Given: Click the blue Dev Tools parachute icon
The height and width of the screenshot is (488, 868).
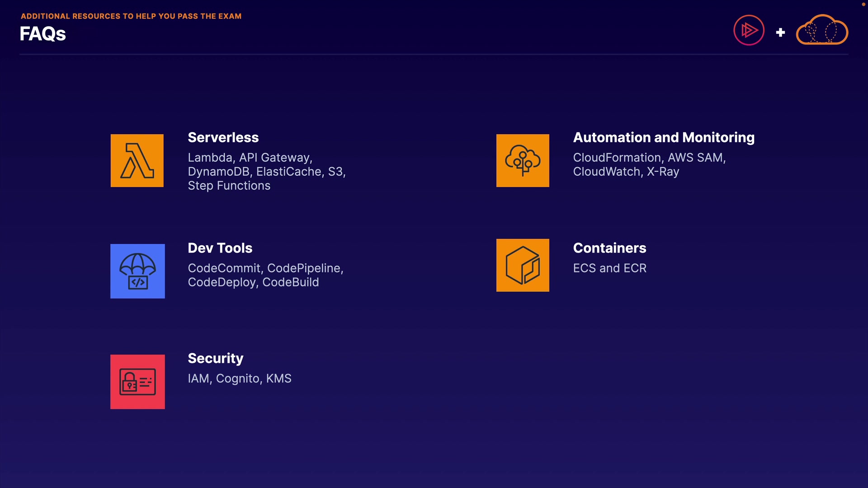Looking at the screenshot, I should tap(137, 271).
